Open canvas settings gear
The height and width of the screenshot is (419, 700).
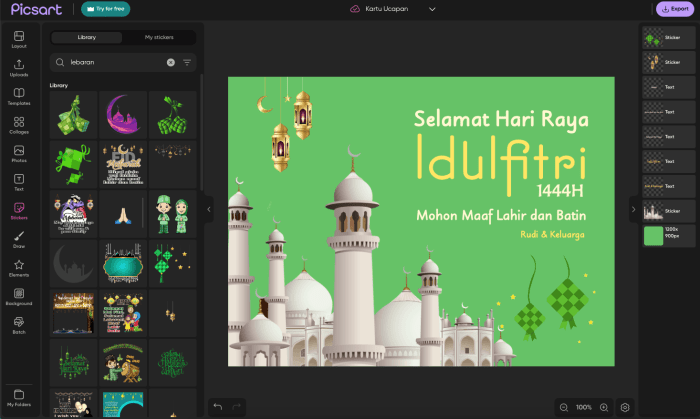pyautogui.click(x=625, y=407)
